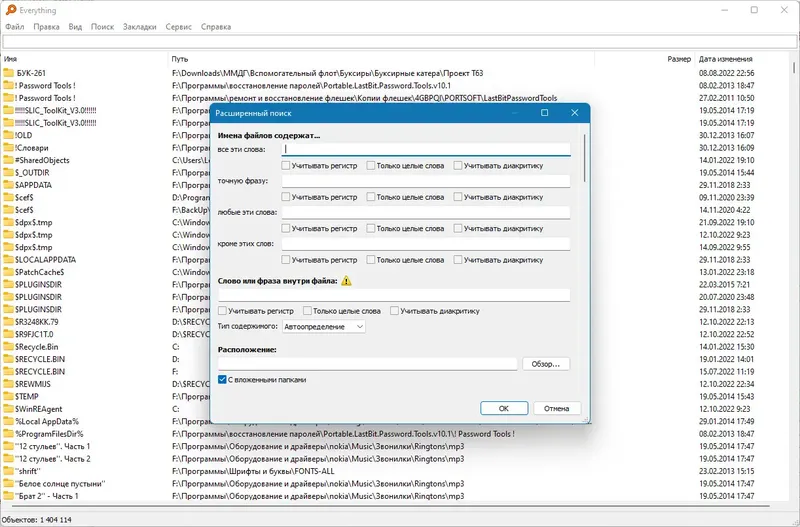Viewport: 800px width, 527px height.
Task: Click the Отмена button
Action: coord(557,408)
